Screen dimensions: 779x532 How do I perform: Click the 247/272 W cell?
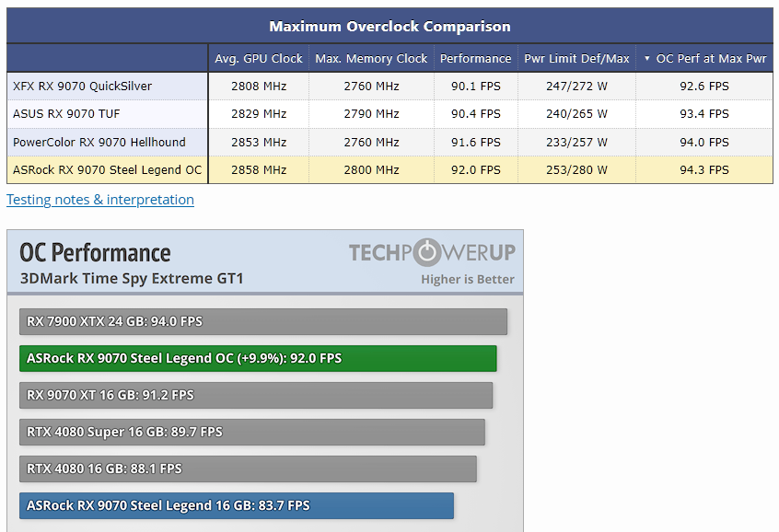click(576, 86)
